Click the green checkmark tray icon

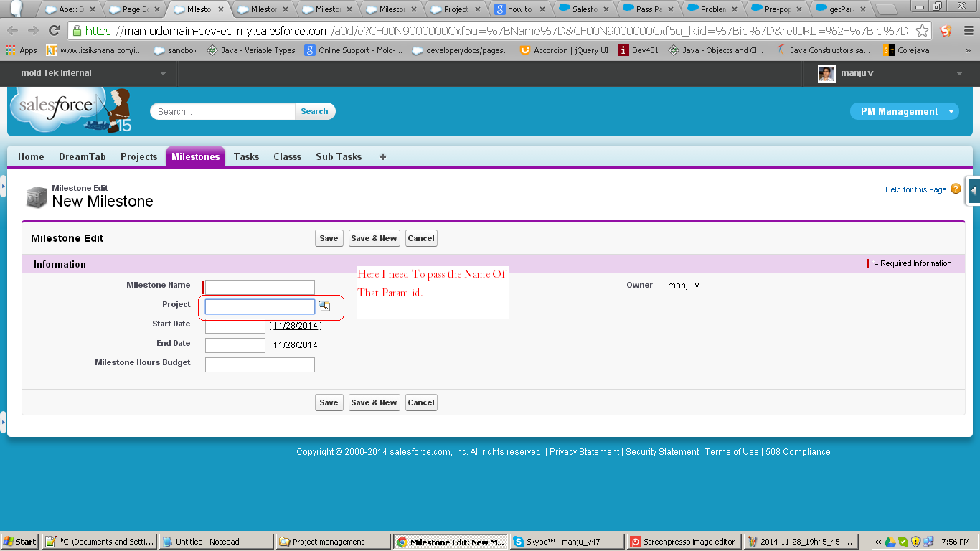[903, 542]
